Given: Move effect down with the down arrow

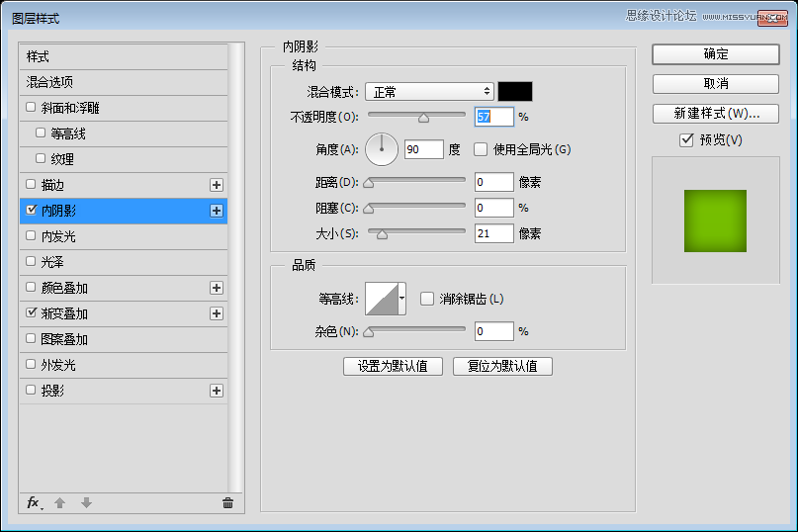Looking at the screenshot, I should (x=86, y=503).
